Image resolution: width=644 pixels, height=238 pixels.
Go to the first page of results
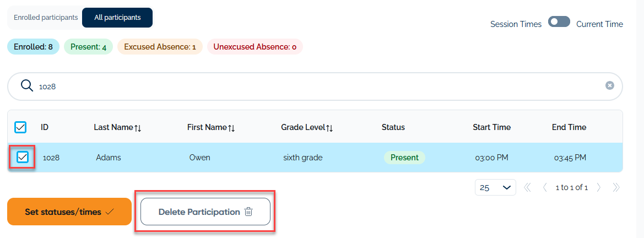click(x=527, y=187)
